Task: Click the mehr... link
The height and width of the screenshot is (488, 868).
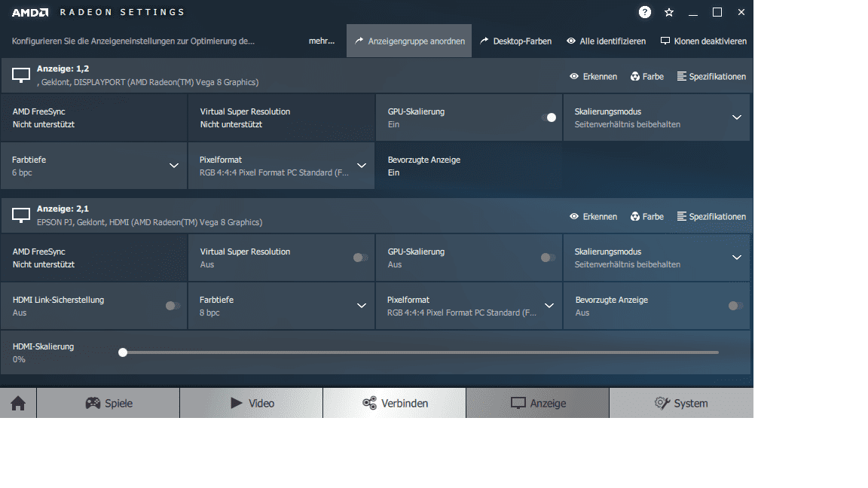Action: 322,41
